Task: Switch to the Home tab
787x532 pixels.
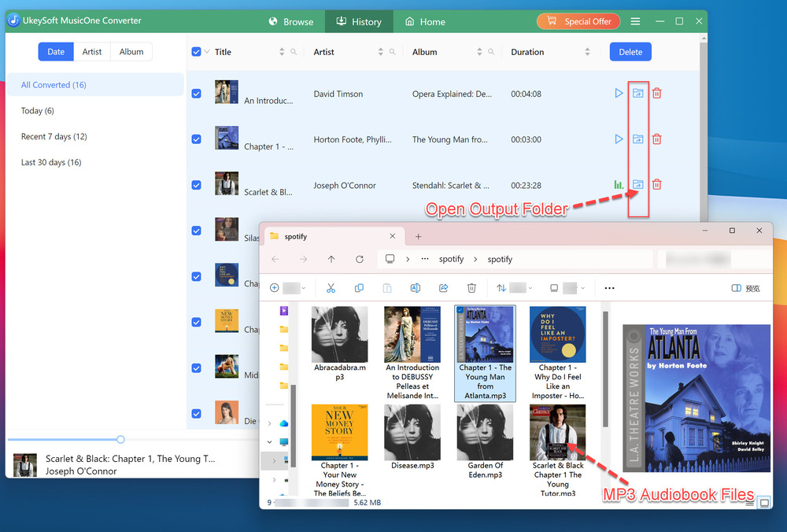Action: [425, 21]
